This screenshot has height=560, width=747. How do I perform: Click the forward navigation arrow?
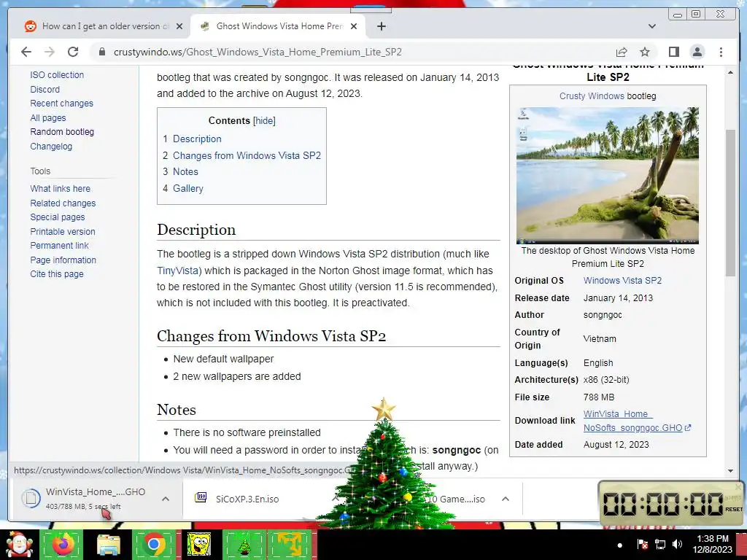point(50,52)
